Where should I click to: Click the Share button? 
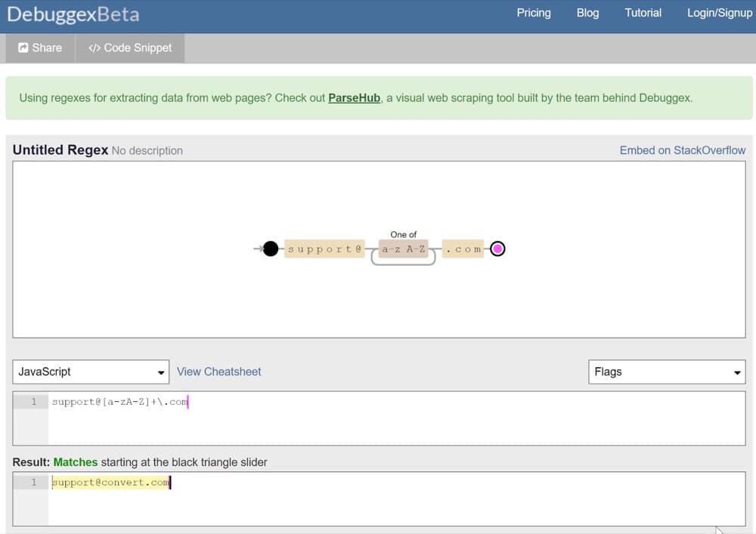(x=40, y=48)
